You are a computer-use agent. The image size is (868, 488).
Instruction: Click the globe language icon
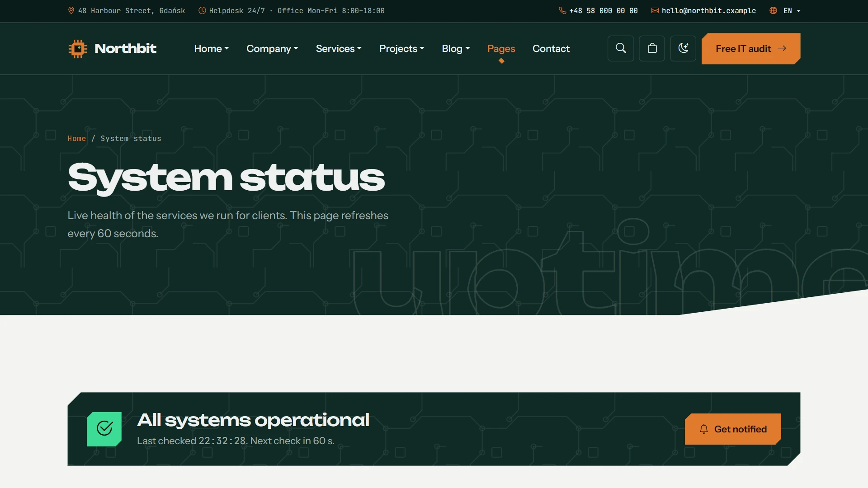pos(774,10)
